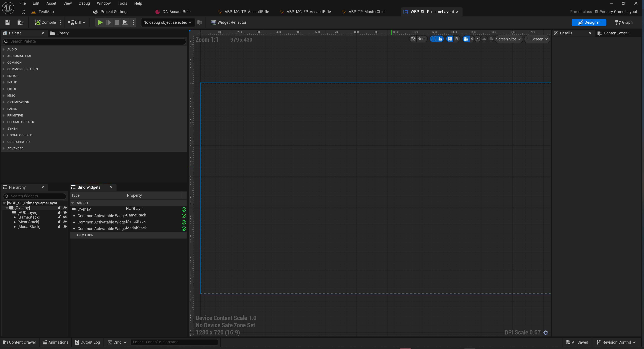The image size is (644, 349).
Task: Toggle the R button in the designer toolbar
Action: 456,39
